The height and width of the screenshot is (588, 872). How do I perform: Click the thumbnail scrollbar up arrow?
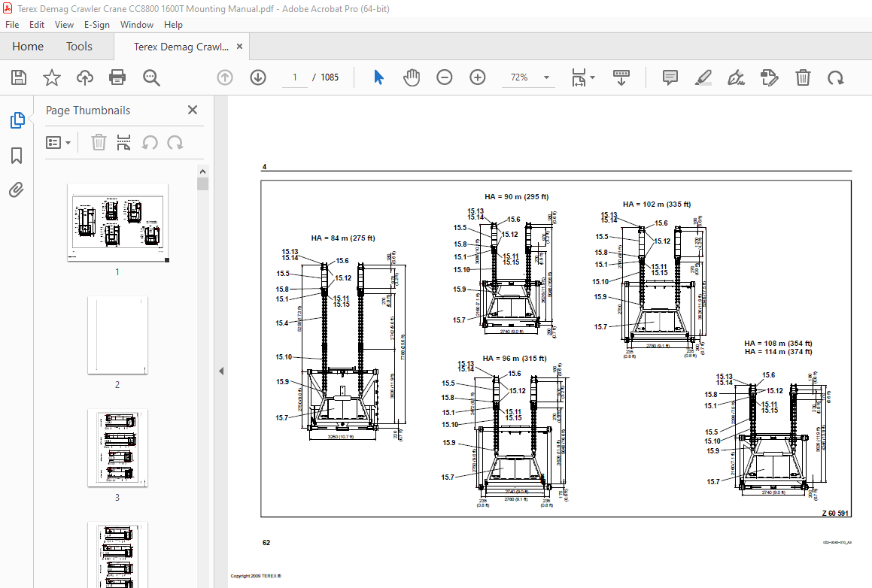point(202,171)
